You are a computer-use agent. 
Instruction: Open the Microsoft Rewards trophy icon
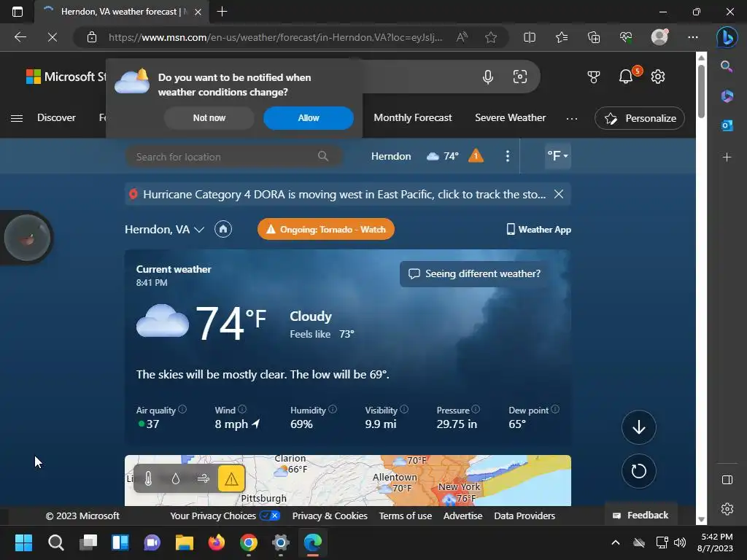pos(594,77)
